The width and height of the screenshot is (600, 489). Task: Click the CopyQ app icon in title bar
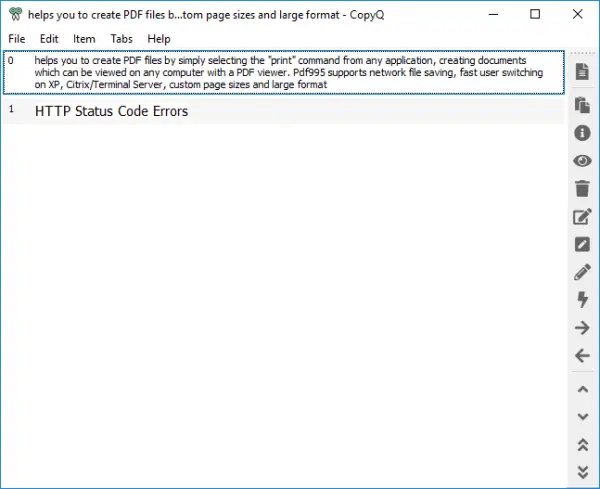click(x=15, y=14)
